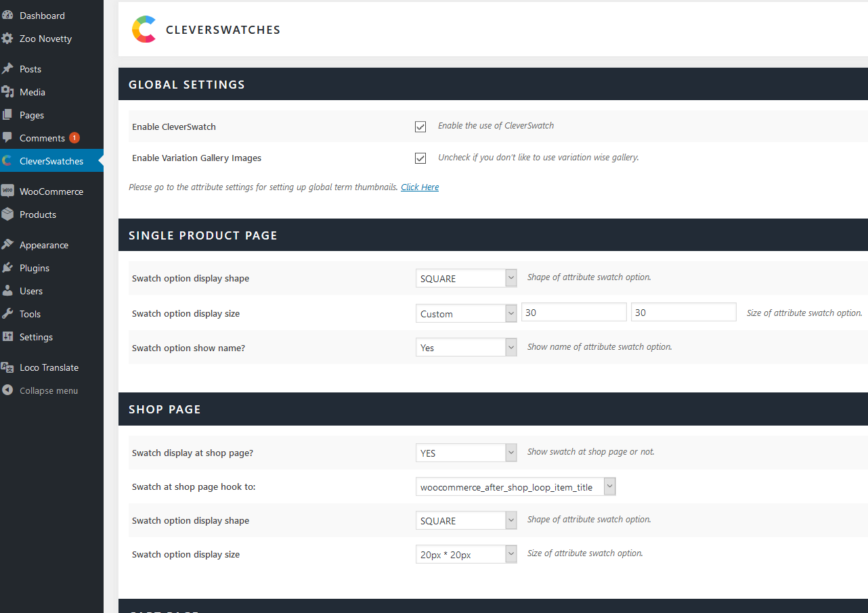Follow the 'Click Here' attribute settings link
868x613 pixels.
[420, 187]
